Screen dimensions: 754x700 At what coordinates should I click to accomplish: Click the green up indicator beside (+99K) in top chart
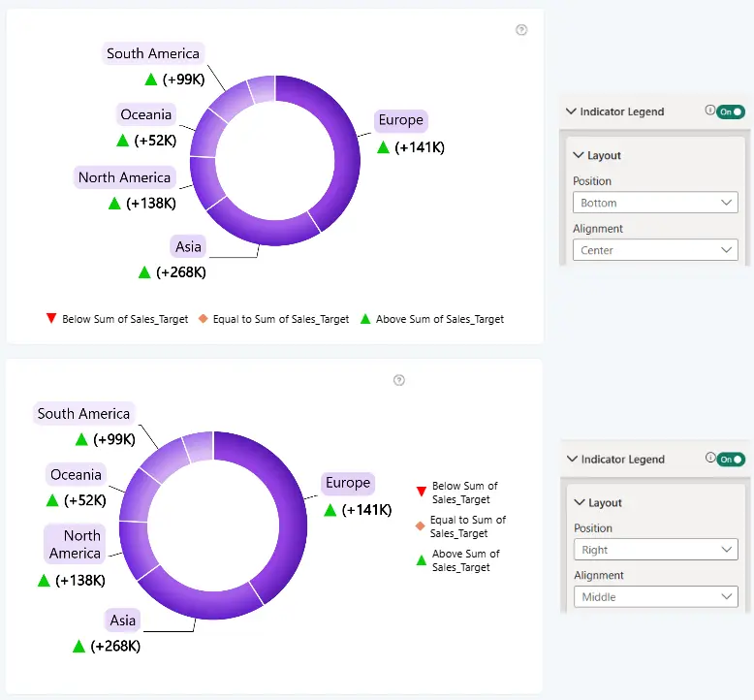pos(151,80)
